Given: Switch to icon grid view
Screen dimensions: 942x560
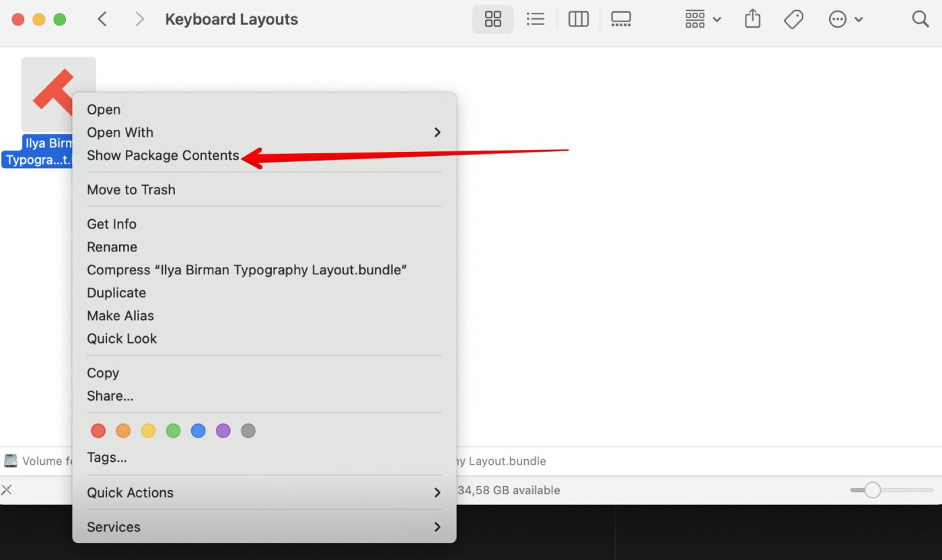Looking at the screenshot, I should pyautogui.click(x=493, y=19).
